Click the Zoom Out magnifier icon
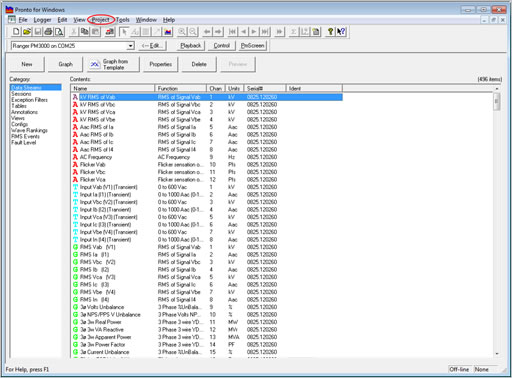 coord(193,32)
